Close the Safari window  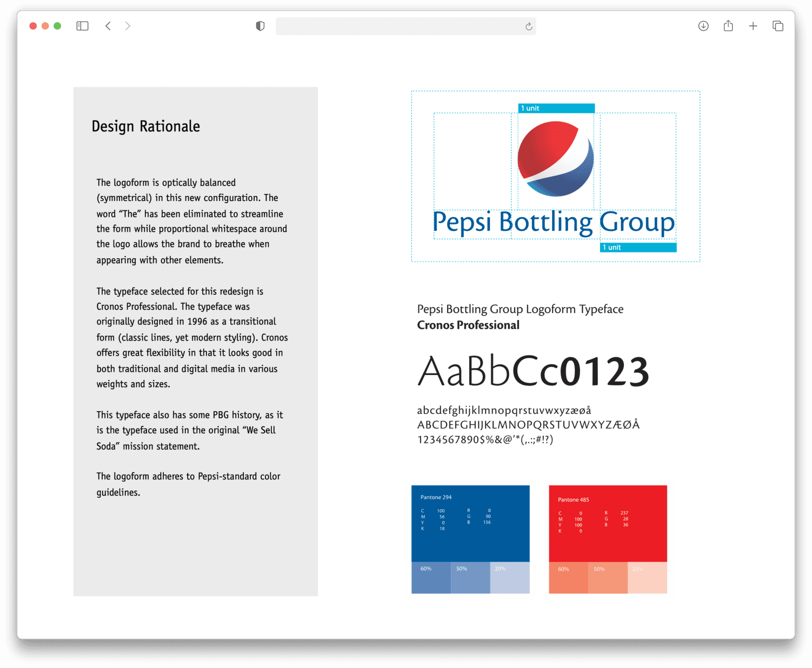point(33,26)
